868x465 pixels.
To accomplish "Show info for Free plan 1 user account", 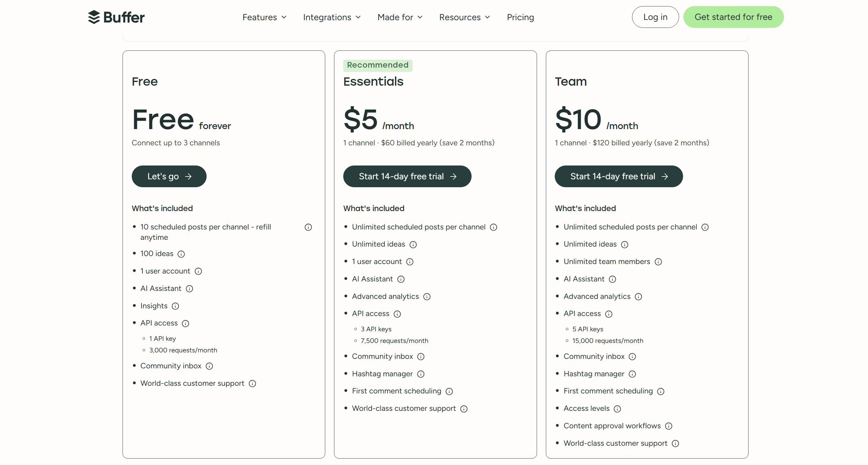I will (x=198, y=271).
